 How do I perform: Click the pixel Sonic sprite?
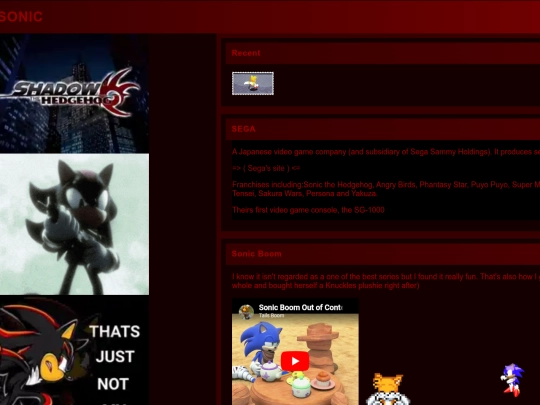512,380
